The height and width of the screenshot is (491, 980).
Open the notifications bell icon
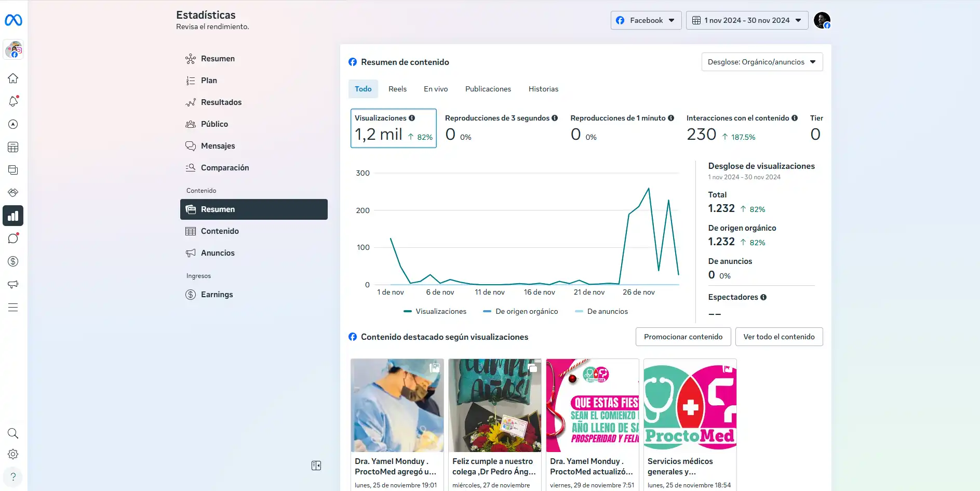(13, 101)
